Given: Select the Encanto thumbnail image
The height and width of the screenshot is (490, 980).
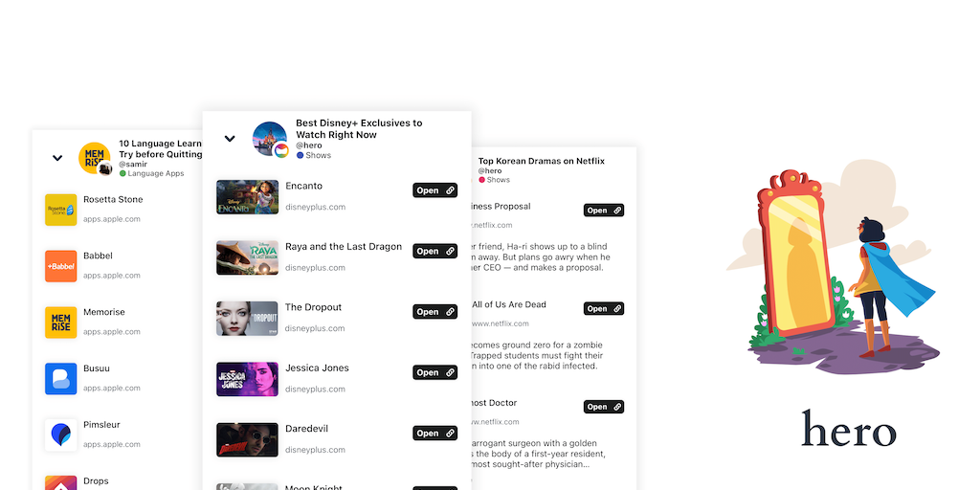Looking at the screenshot, I should (x=248, y=197).
